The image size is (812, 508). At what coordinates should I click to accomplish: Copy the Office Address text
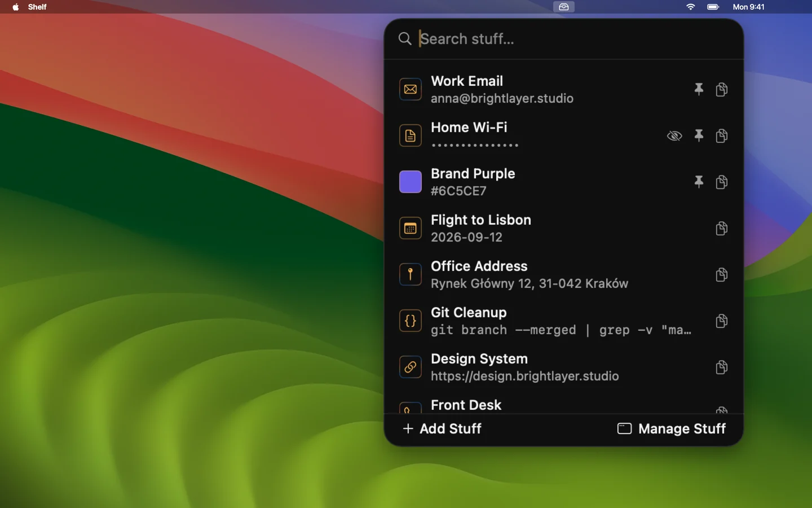(721, 274)
